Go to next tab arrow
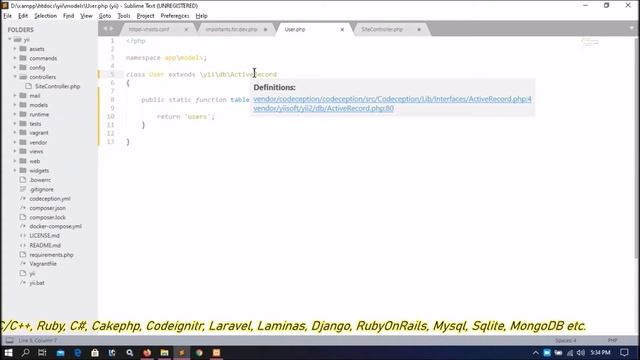 pyautogui.click(x=111, y=29)
